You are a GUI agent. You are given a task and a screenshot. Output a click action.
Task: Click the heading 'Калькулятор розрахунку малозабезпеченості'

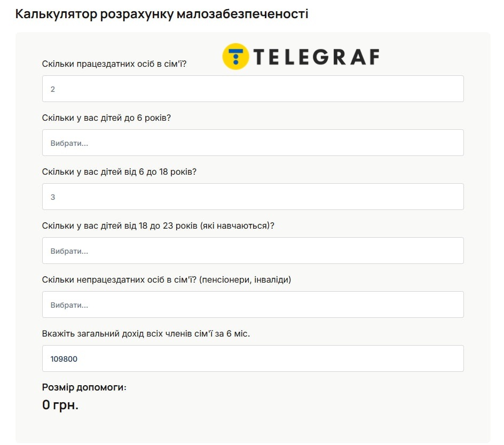pos(162,14)
